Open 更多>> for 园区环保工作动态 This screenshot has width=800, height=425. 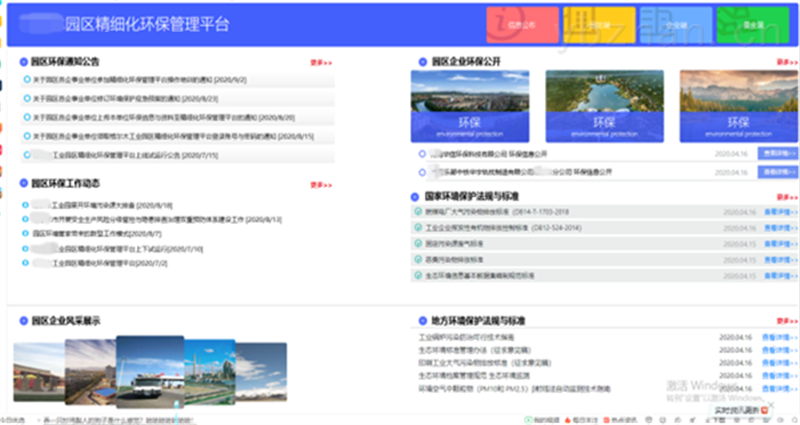click(x=321, y=185)
